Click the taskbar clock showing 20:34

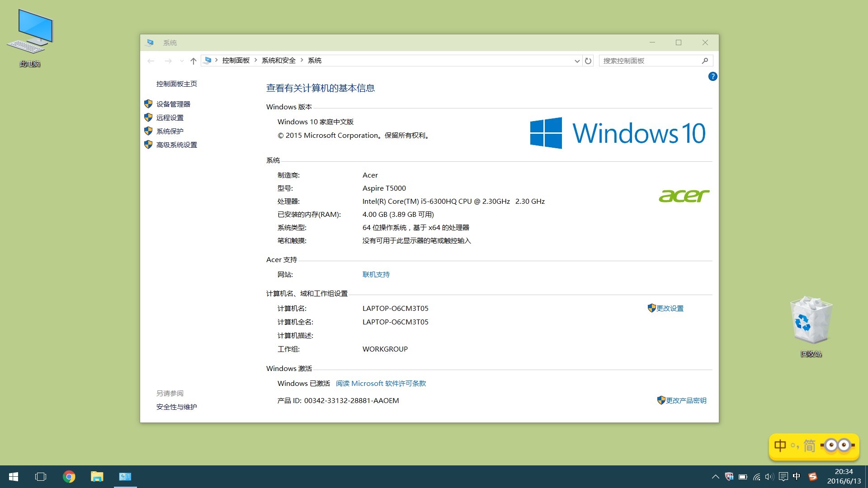point(844,477)
